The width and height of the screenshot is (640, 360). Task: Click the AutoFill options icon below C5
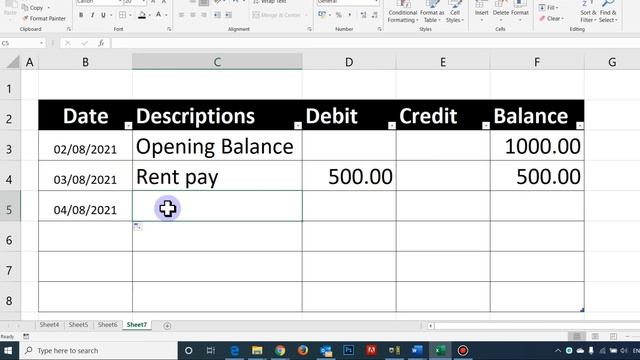[x=138, y=227]
